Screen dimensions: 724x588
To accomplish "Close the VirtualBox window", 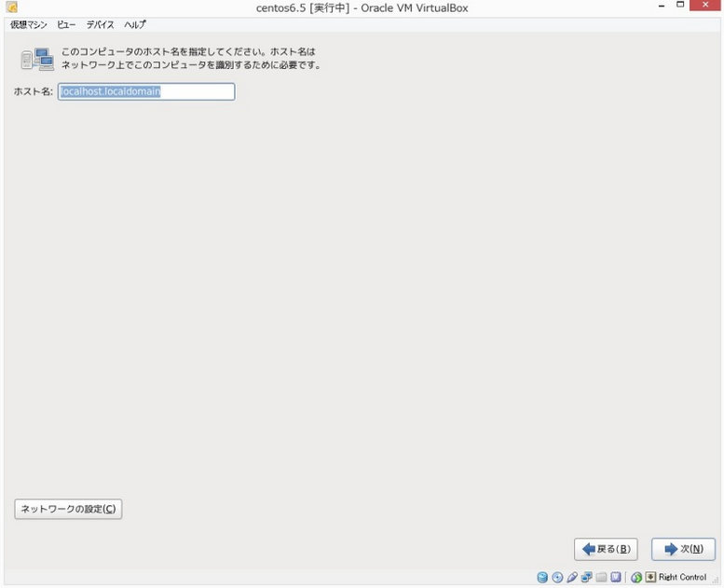I will tap(705, 6).
